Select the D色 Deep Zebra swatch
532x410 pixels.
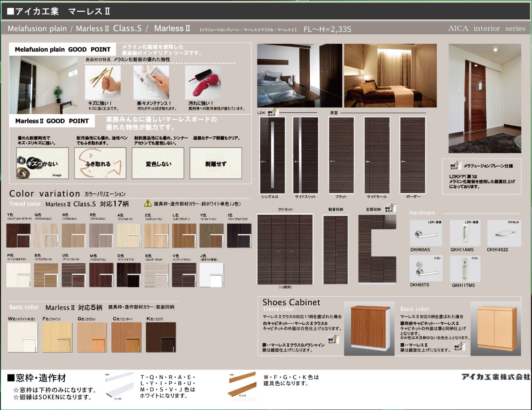(x=129, y=275)
